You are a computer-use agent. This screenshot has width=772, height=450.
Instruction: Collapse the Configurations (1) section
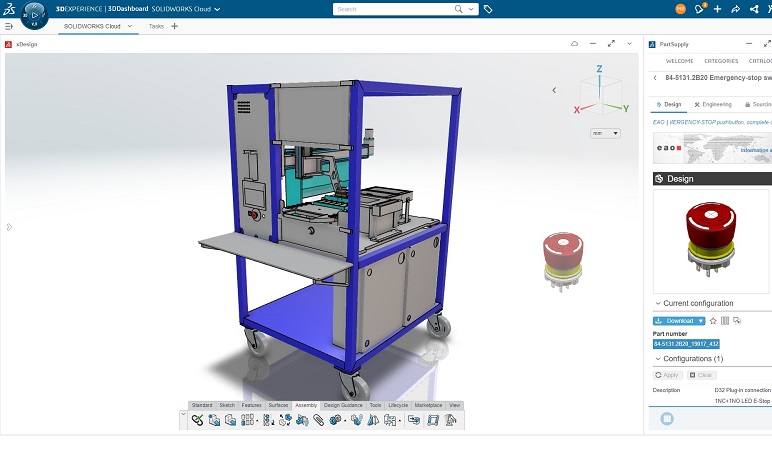658,358
